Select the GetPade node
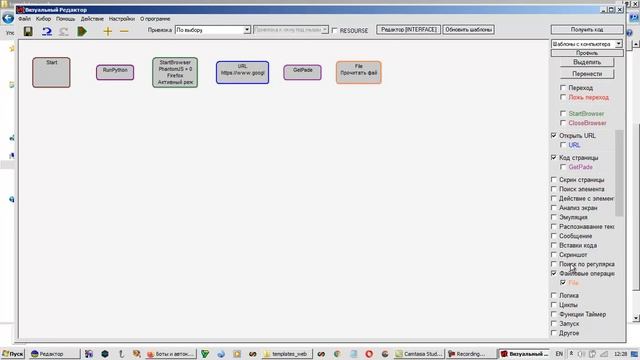Screen dimensions: 640x360 302,72
